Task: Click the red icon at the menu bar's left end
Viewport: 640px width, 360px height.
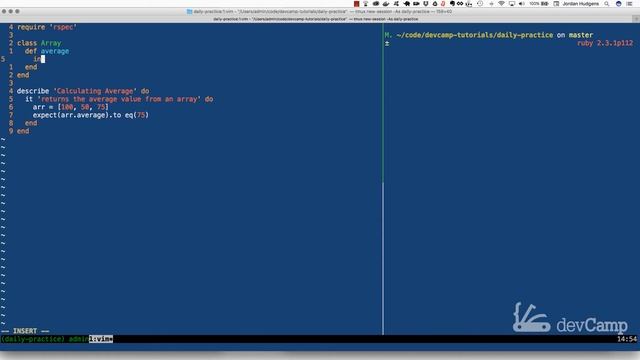Action: pyautogui.click(x=356, y=4)
